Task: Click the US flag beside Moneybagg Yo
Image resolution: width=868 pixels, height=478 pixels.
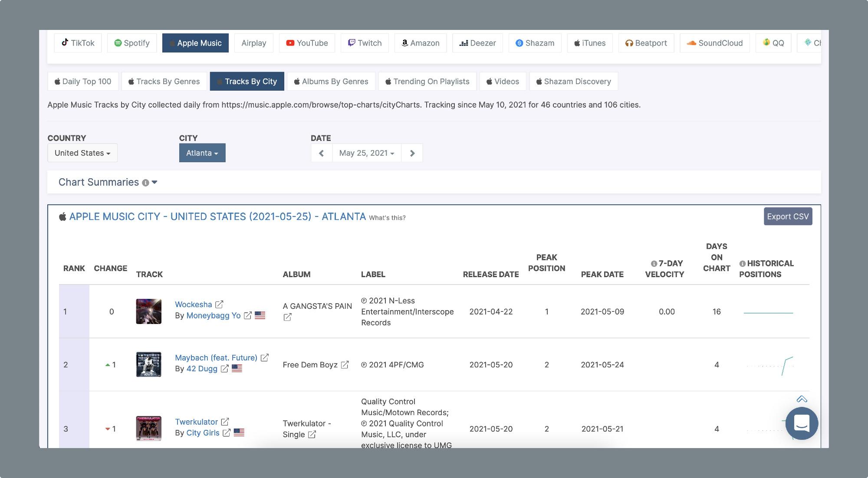Action: click(x=260, y=315)
